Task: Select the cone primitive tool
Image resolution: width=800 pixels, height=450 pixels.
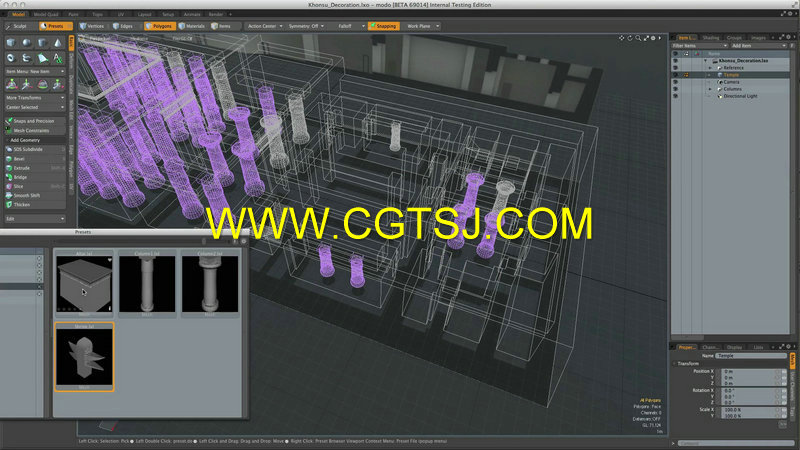Action: tap(58, 43)
